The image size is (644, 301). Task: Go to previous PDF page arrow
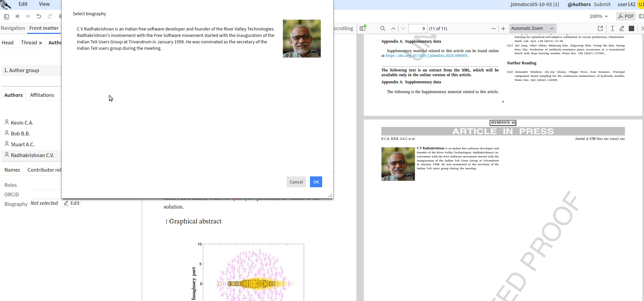(x=393, y=28)
